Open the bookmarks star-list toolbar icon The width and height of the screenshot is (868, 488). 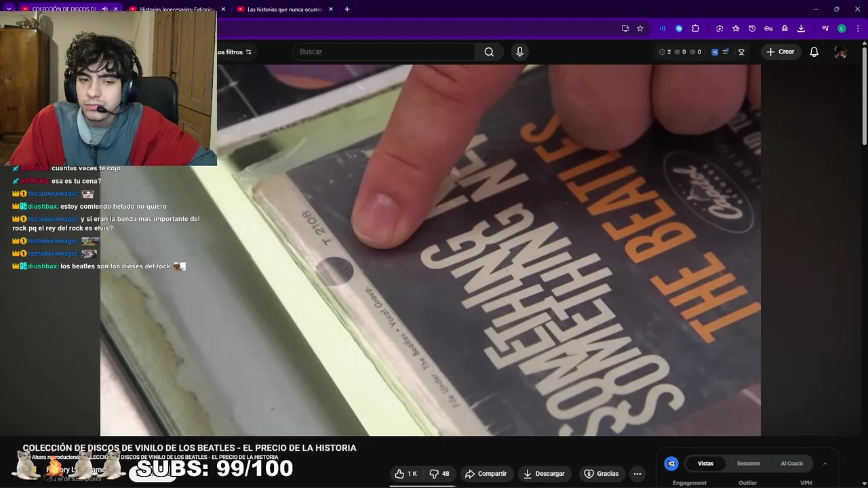736,28
